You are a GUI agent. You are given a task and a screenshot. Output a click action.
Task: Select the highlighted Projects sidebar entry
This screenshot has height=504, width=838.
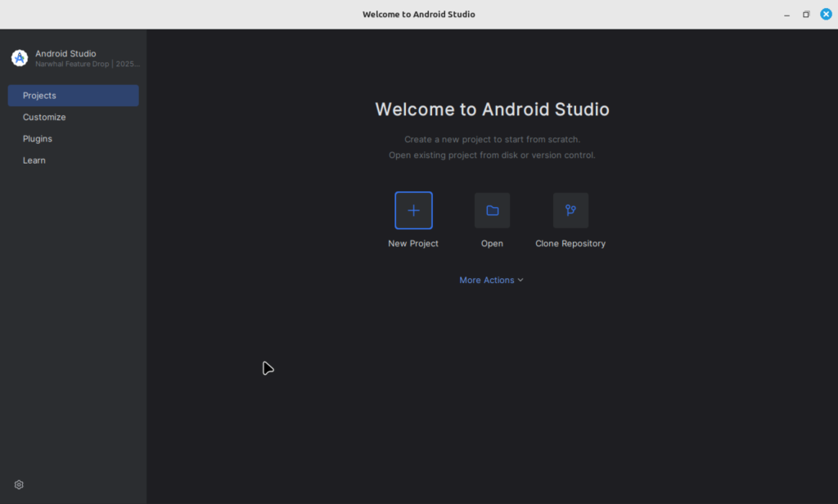(x=73, y=95)
